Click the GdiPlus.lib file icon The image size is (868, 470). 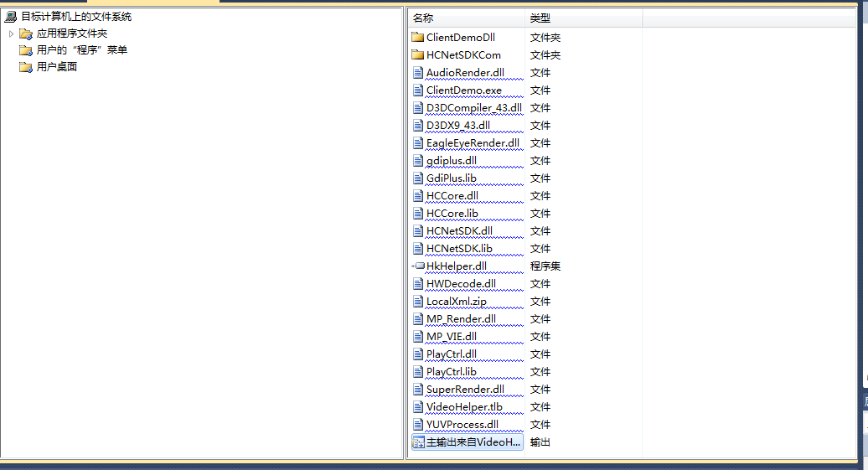[418, 178]
